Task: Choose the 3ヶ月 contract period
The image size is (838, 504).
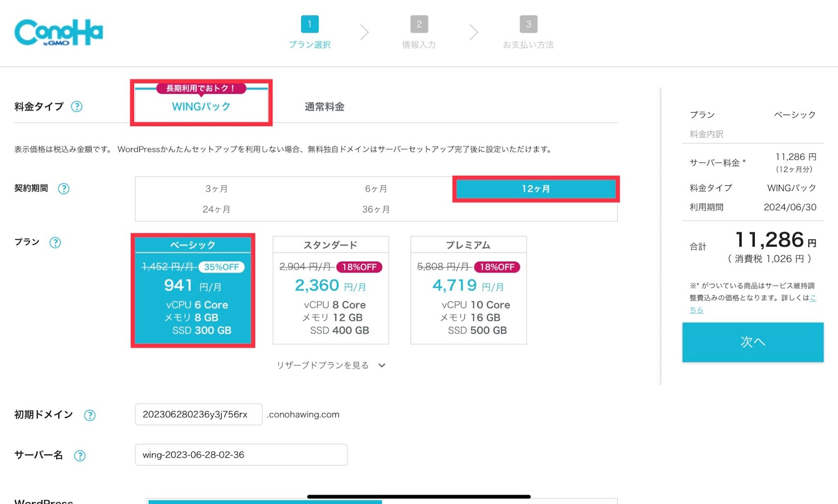Action: coord(216,188)
